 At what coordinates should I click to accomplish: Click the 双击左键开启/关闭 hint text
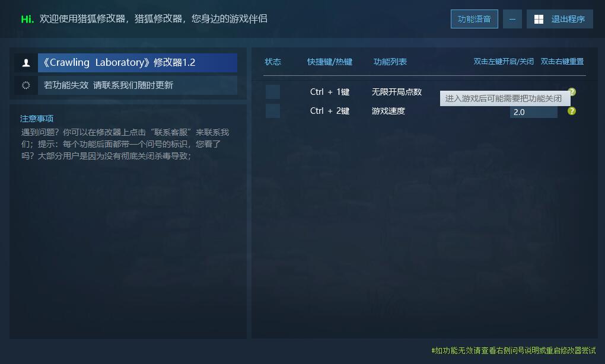pos(504,62)
